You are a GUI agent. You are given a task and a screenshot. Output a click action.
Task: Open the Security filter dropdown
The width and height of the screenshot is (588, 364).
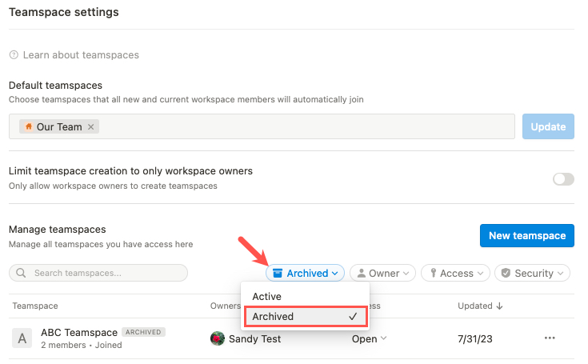pos(532,274)
